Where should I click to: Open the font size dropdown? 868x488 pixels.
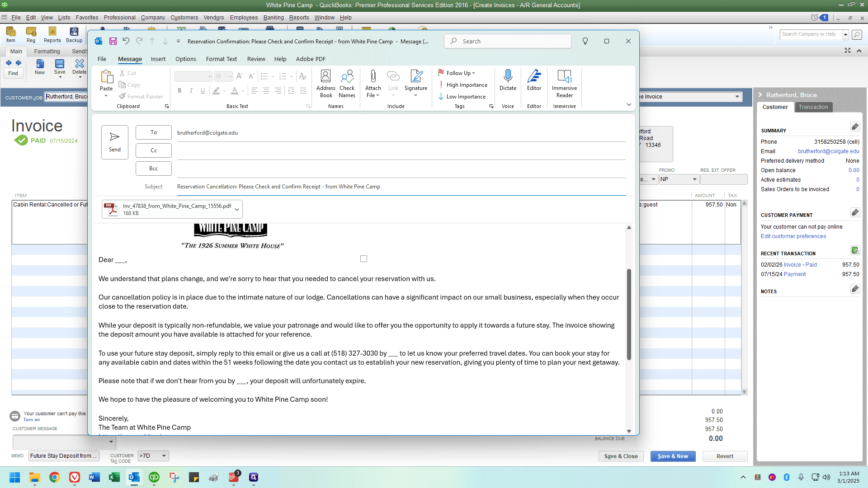click(x=230, y=76)
